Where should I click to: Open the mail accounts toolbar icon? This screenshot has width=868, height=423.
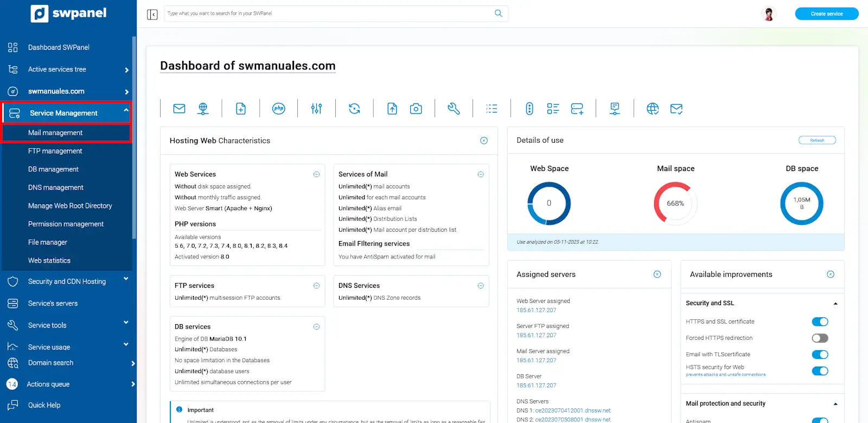[179, 109]
